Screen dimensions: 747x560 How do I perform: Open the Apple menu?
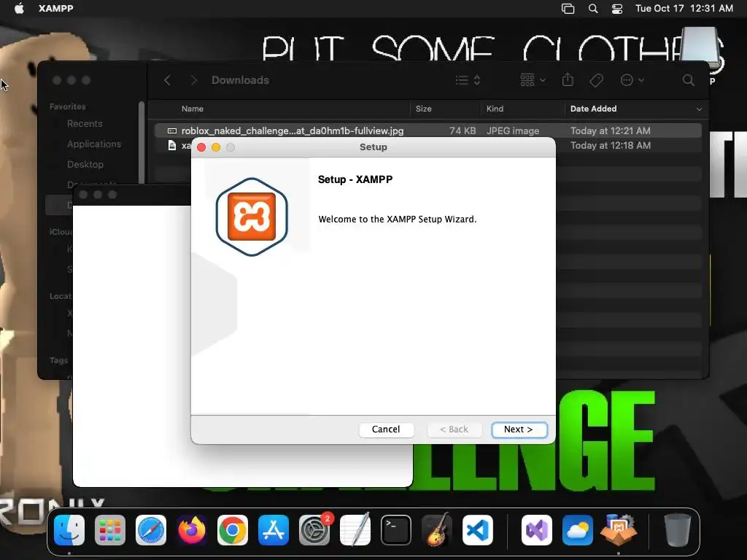[19, 8]
